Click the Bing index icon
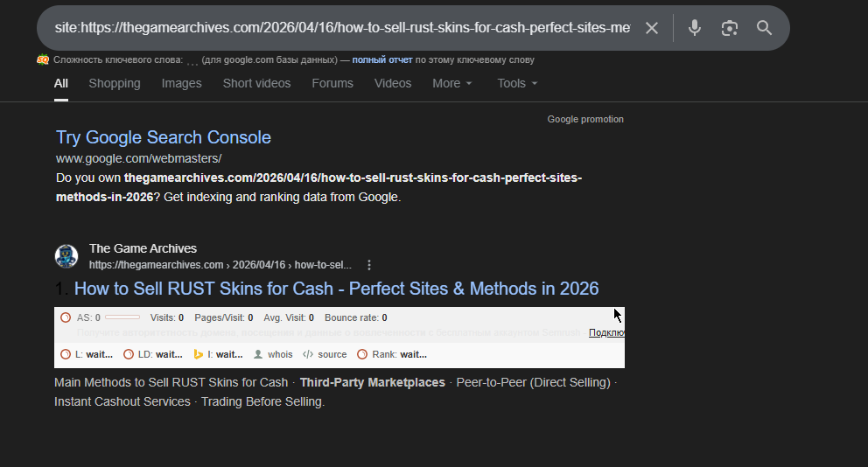This screenshot has height=467, width=868. click(198, 355)
